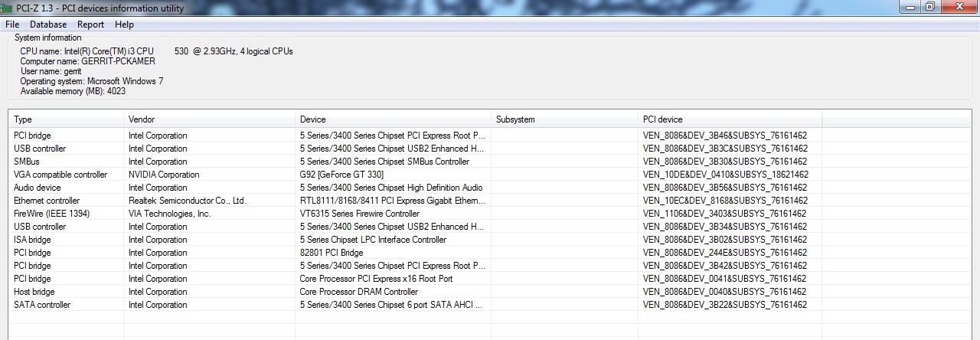Click the CPU name system info line
The width and height of the screenshot is (980, 340).
(x=156, y=51)
